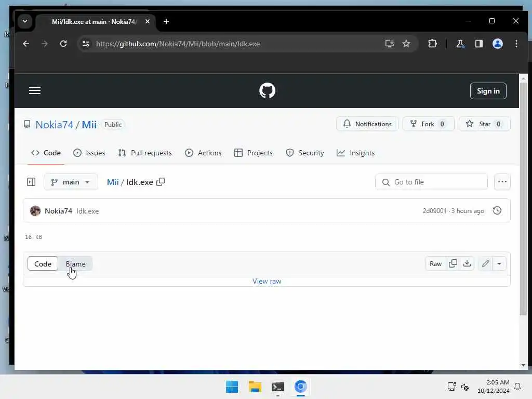Open the Mii repository link in header
532x399 pixels.
(x=89, y=125)
